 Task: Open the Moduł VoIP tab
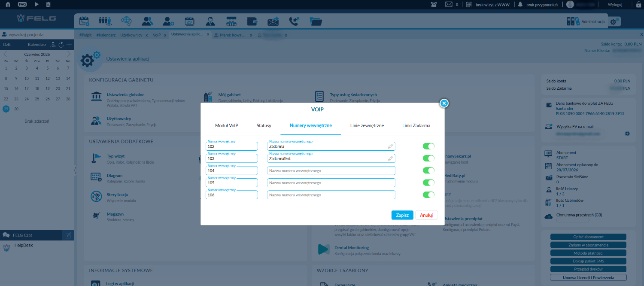227,125
